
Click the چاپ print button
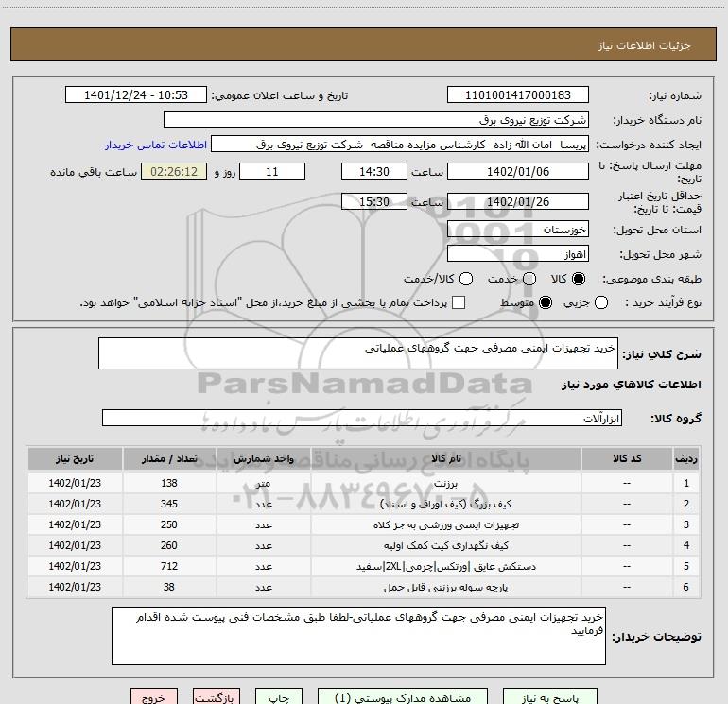(279, 697)
